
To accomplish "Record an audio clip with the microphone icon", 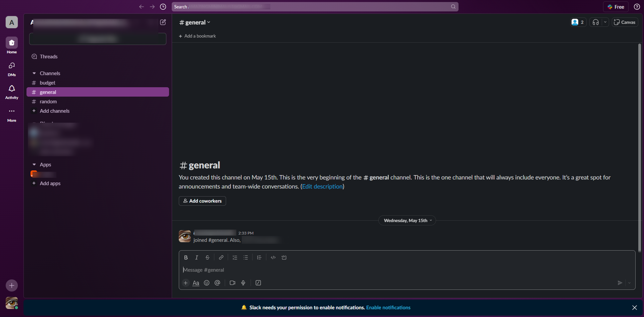I will (243, 283).
